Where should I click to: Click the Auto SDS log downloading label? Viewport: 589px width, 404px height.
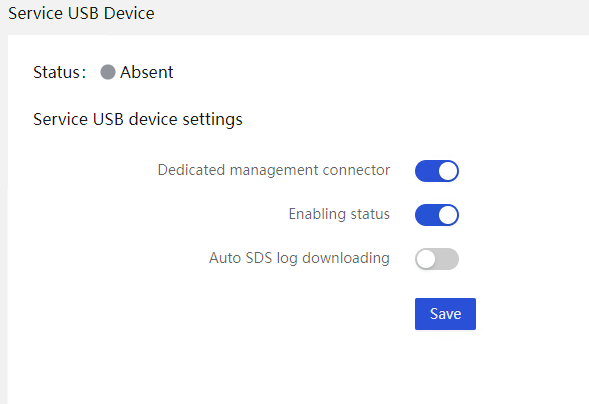[299, 258]
